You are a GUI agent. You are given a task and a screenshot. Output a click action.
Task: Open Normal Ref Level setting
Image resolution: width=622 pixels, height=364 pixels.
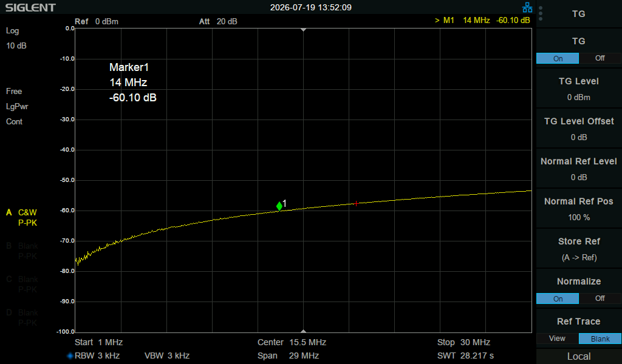(579, 169)
